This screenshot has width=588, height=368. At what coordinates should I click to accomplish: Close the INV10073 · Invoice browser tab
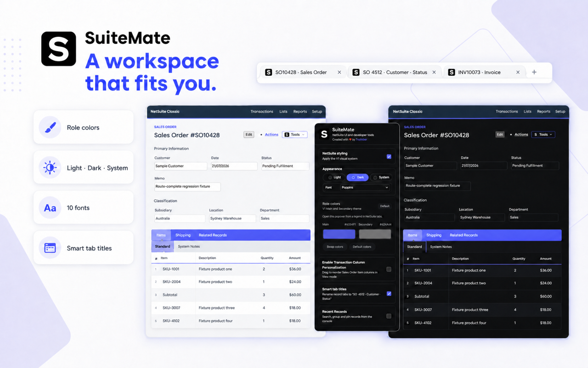(518, 72)
